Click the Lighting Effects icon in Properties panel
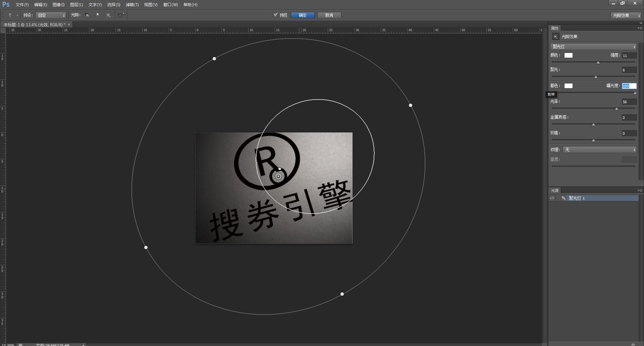The height and width of the screenshot is (346, 644). [555, 37]
